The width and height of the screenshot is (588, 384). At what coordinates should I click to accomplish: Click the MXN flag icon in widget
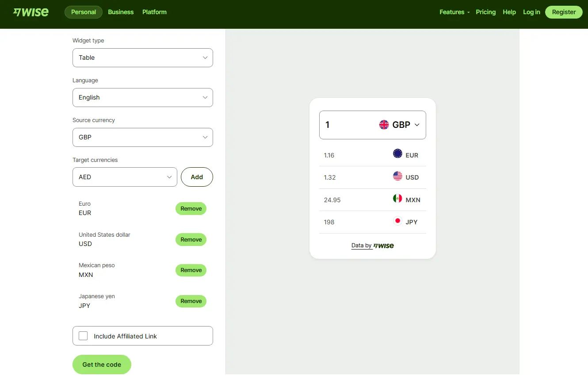pyautogui.click(x=397, y=198)
